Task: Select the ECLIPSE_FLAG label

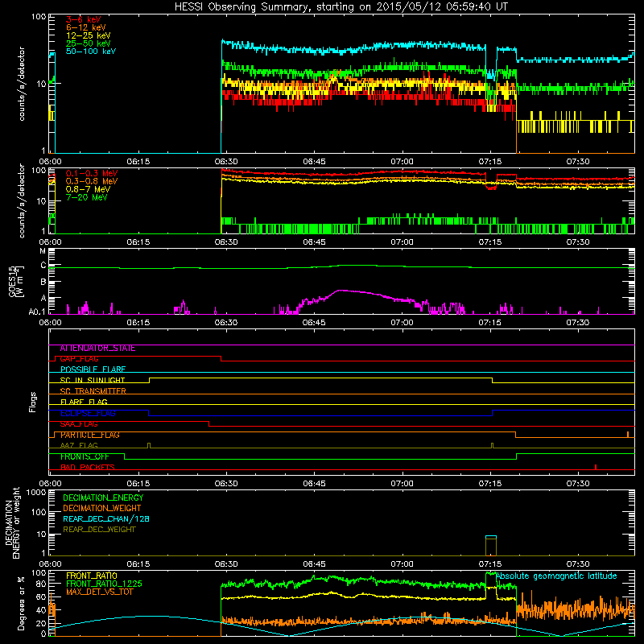Action: (x=88, y=413)
